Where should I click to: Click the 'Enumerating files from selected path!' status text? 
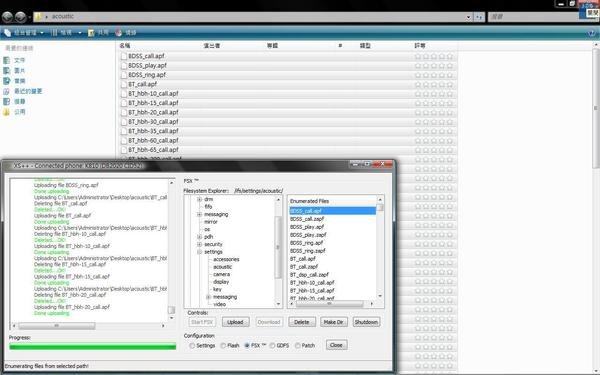tap(47, 366)
